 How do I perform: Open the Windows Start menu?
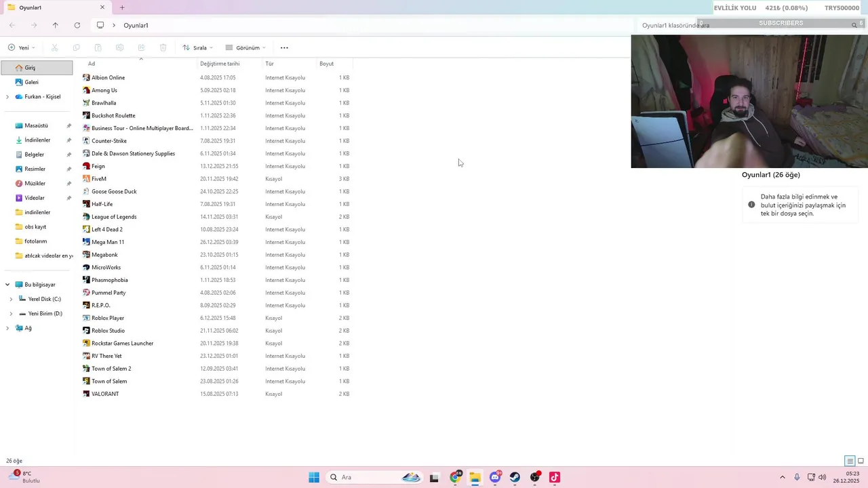click(x=314, y=477)
